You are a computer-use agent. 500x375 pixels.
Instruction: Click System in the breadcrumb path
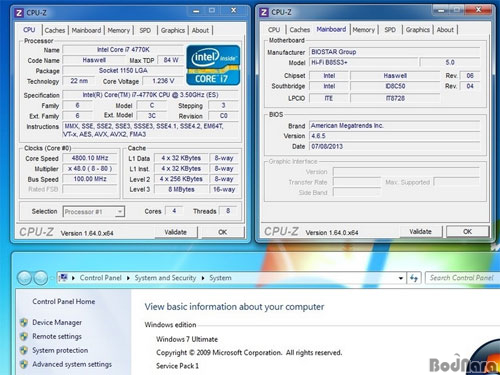click(x=220, y=278)
